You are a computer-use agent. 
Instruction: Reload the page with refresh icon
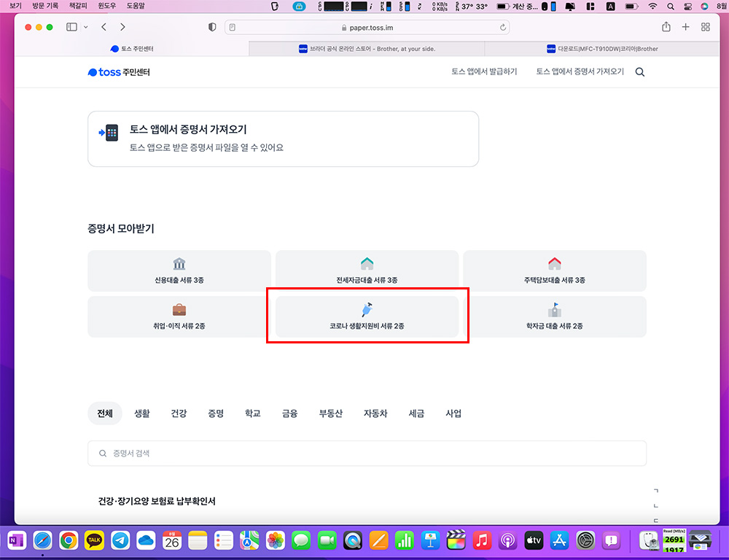pyautogui.click(x=502, y=28)
